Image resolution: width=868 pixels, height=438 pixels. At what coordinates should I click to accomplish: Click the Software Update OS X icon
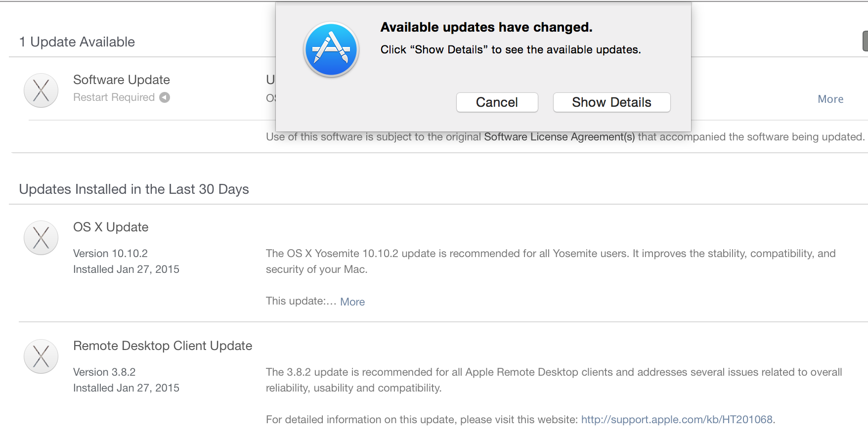[41, 90]
